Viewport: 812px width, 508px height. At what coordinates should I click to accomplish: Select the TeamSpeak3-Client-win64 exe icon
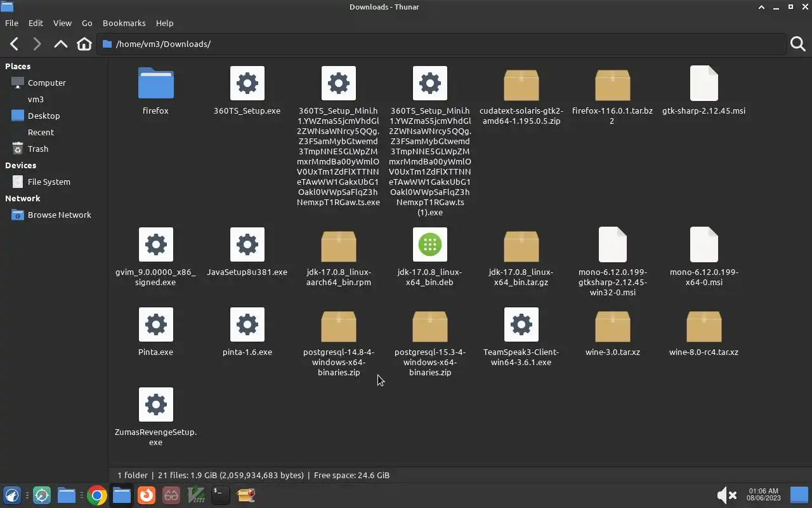pyautogui.click(x=521, y=324)
